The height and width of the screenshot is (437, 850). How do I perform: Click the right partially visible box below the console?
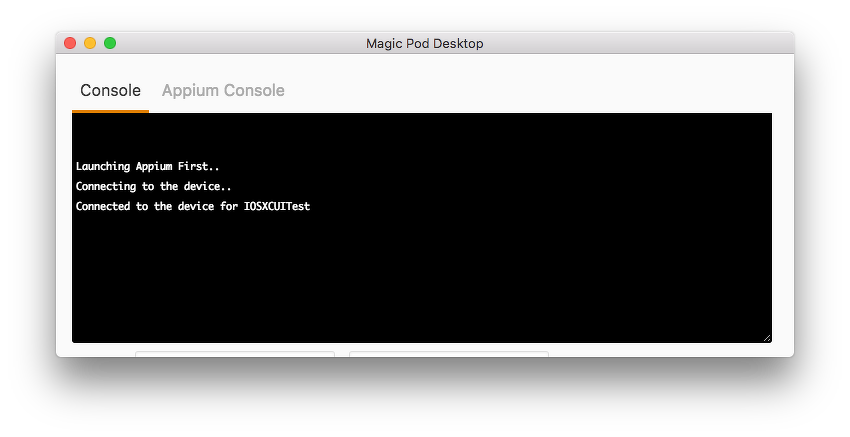[x=448, y=353]
